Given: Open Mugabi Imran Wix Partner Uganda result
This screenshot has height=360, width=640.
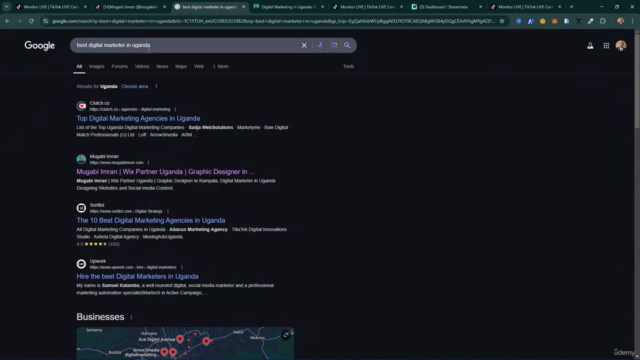Looking at the screenshot, I should 165,172.
